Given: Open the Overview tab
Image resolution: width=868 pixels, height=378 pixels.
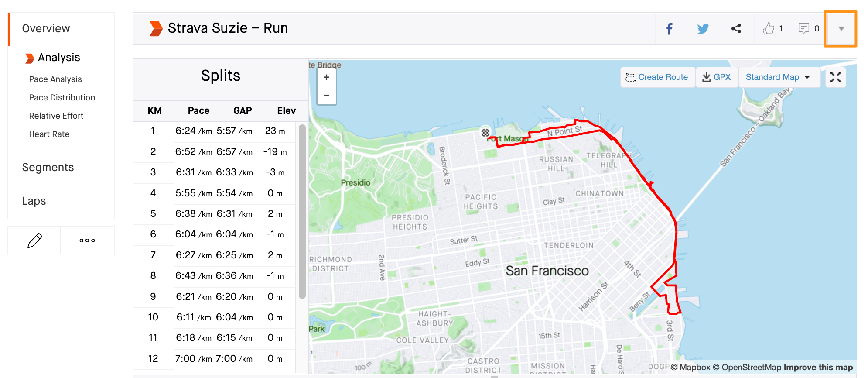Looking at the screenshot, I should click(x=46, y=29).
